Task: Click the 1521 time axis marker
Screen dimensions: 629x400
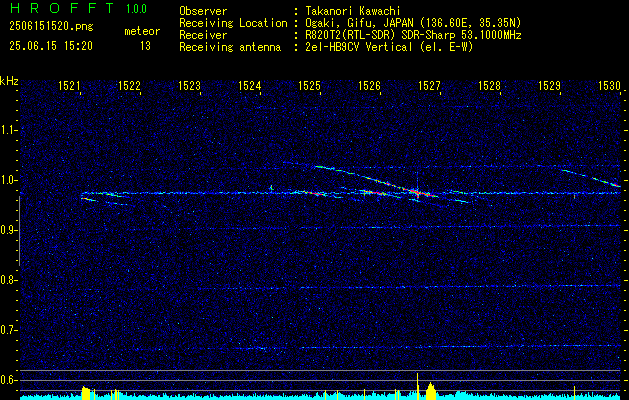Action: (x=69, y=85)
